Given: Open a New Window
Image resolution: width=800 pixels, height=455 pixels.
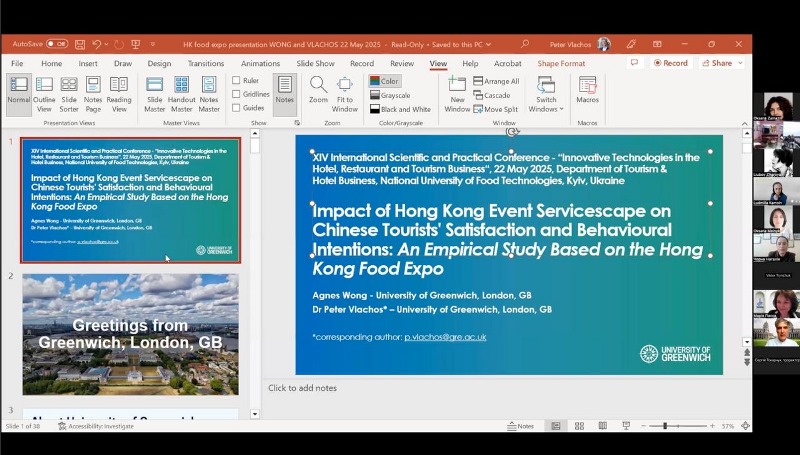Looking at the screenshot, I should pos(457,95).
